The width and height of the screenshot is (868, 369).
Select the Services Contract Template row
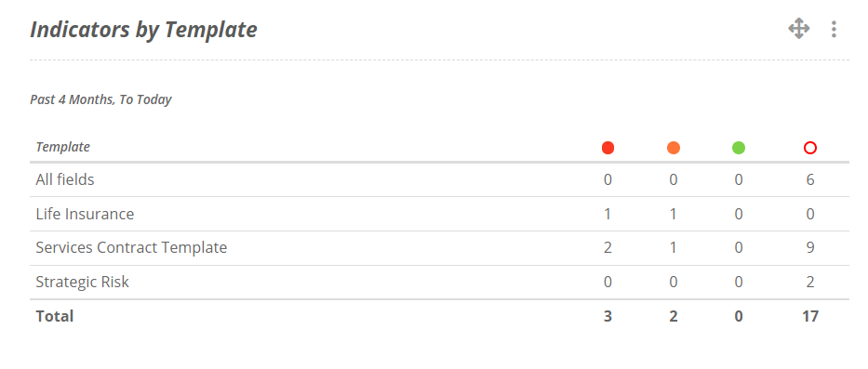pyautogui.click(x=439, y=248)
